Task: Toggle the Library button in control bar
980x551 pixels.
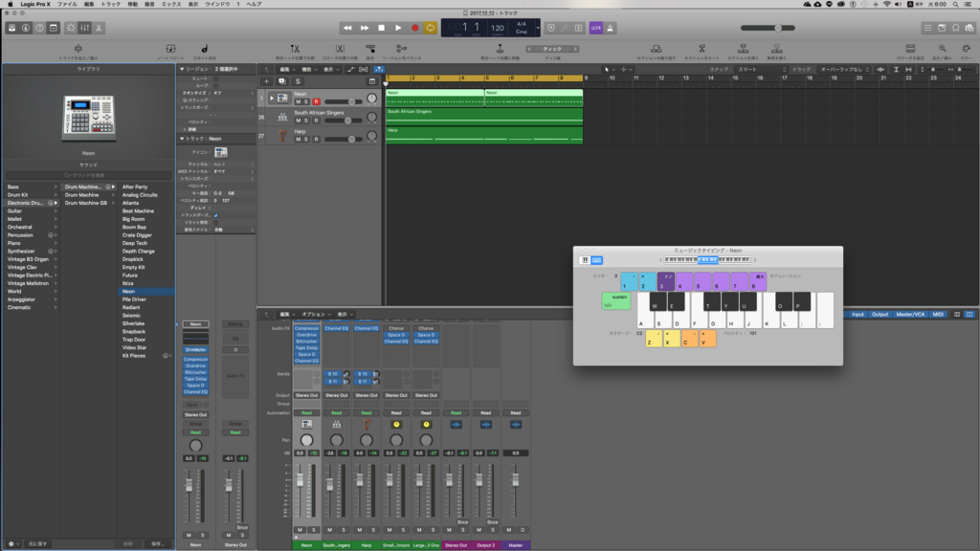Action: [11, 28]
